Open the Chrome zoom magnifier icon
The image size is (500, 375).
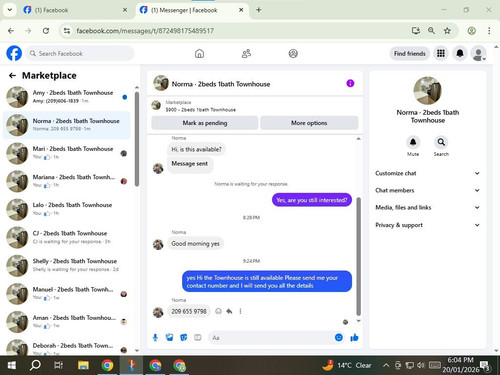pyautogui.click(x=431, y=31)
